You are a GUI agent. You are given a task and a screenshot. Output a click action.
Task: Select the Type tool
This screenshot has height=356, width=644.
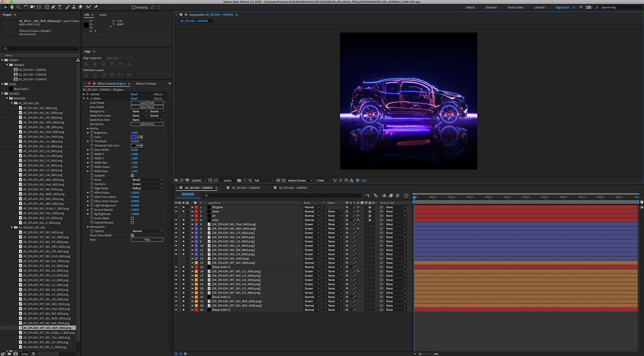[60, 6]
